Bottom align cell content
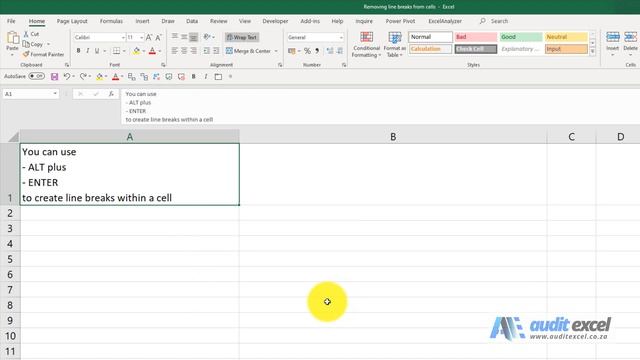This screenshot has height=360, width=640. [193, 37]
